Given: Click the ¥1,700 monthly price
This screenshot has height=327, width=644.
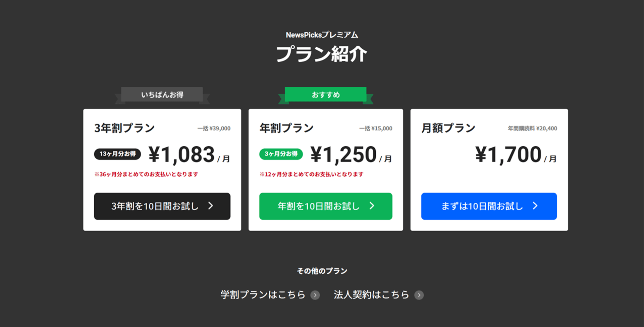Looking at the screenshot, I should (508, 155).
